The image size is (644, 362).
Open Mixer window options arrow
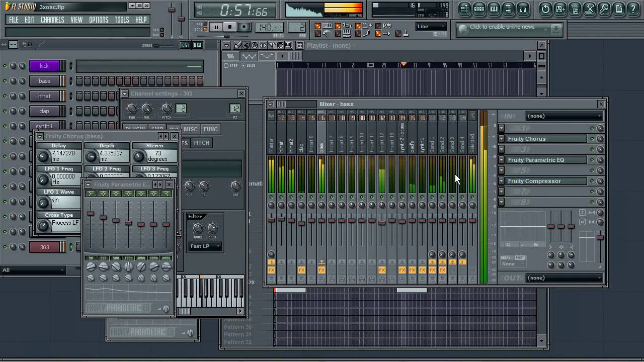point(270,104)
